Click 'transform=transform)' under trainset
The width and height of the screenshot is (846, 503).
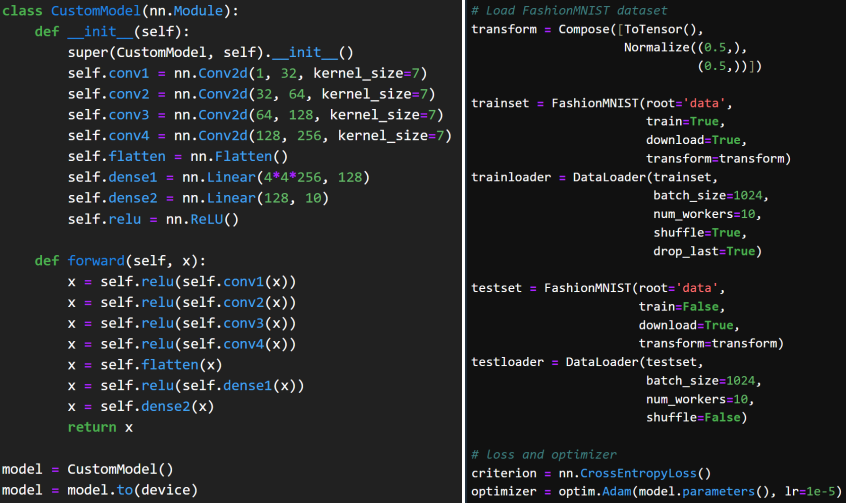[x=719, y=159]
